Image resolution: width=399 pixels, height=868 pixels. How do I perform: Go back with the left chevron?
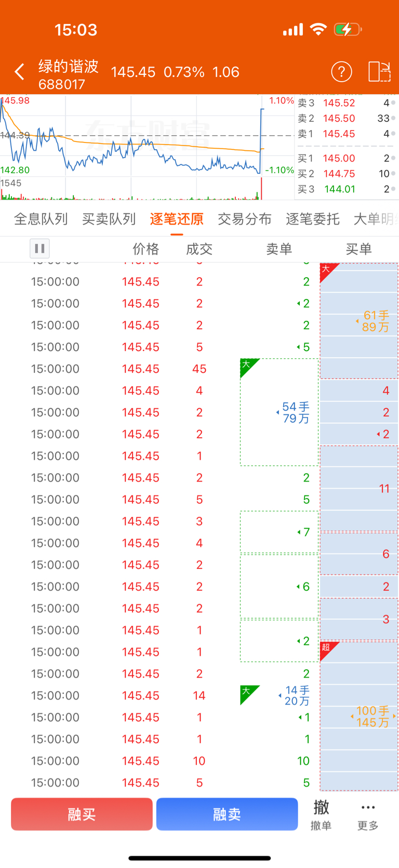(x=20, y=72)
